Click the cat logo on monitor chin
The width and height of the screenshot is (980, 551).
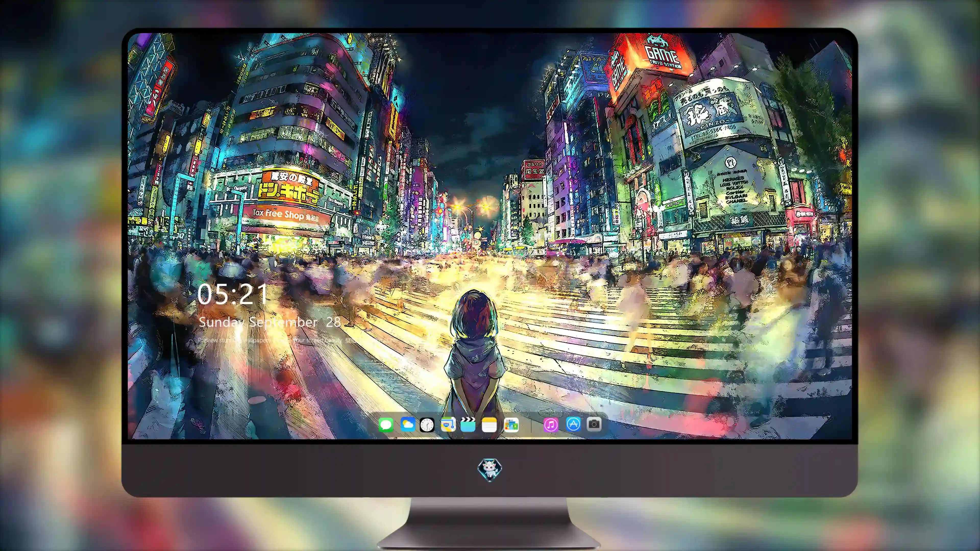490,470
